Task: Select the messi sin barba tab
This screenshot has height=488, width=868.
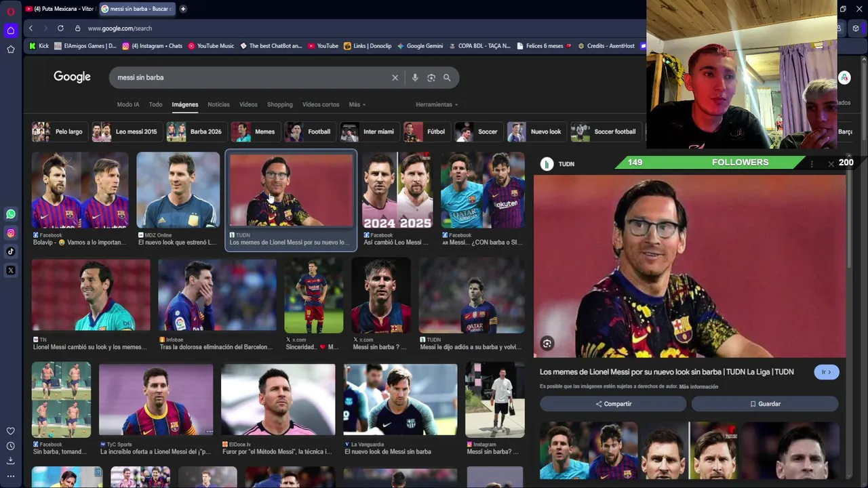Action: coord(138,9)
